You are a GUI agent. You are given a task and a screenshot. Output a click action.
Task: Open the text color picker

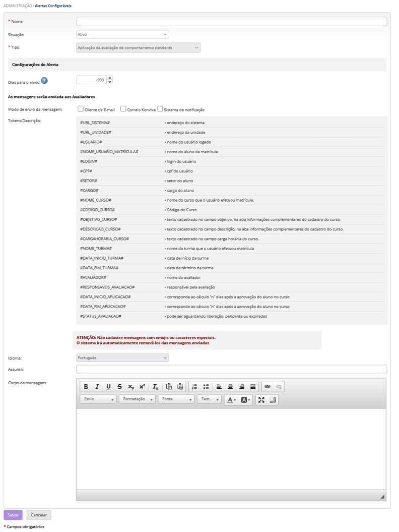click(x=231, y=399)
